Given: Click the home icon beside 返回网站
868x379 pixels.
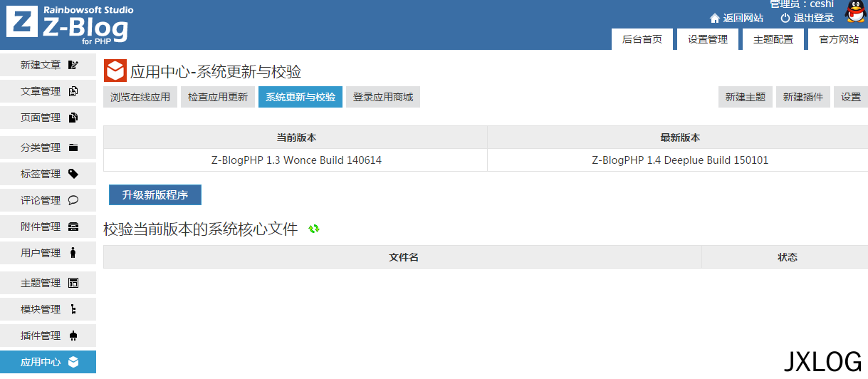Looking at the screenshot, I should (x=715, y=18).
